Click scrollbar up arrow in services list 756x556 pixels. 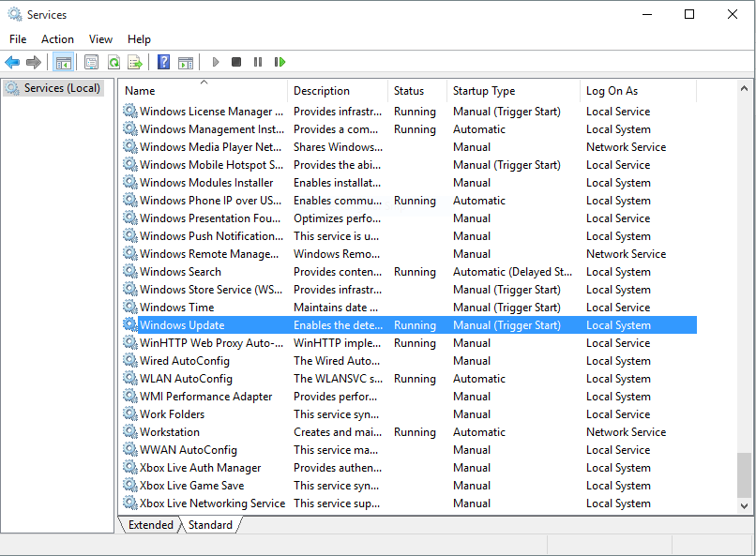744,89
